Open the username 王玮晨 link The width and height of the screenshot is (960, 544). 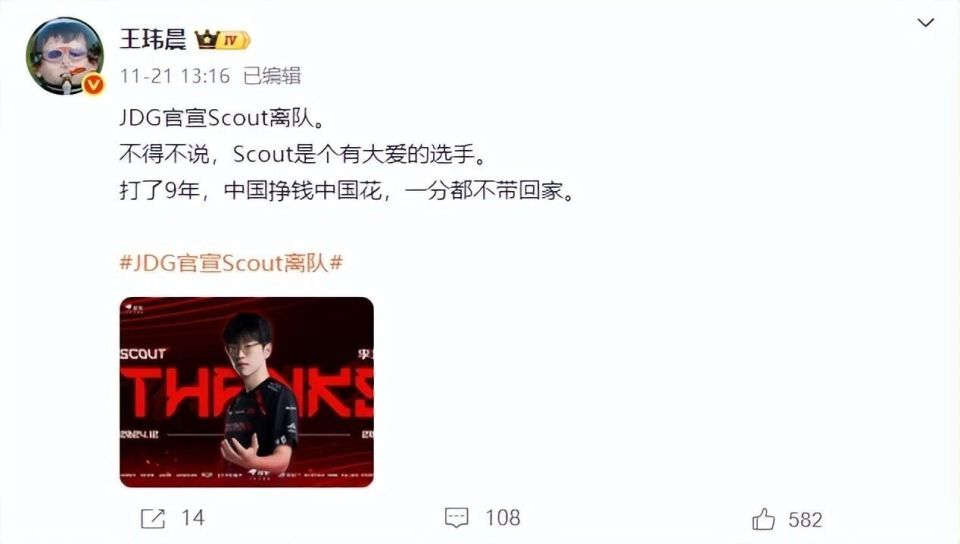pos(153,40)
